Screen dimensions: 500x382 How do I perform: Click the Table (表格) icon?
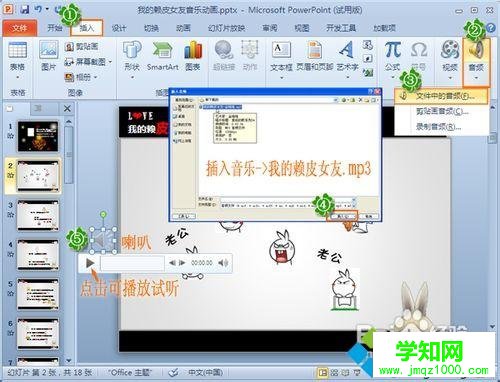[17, 51]
